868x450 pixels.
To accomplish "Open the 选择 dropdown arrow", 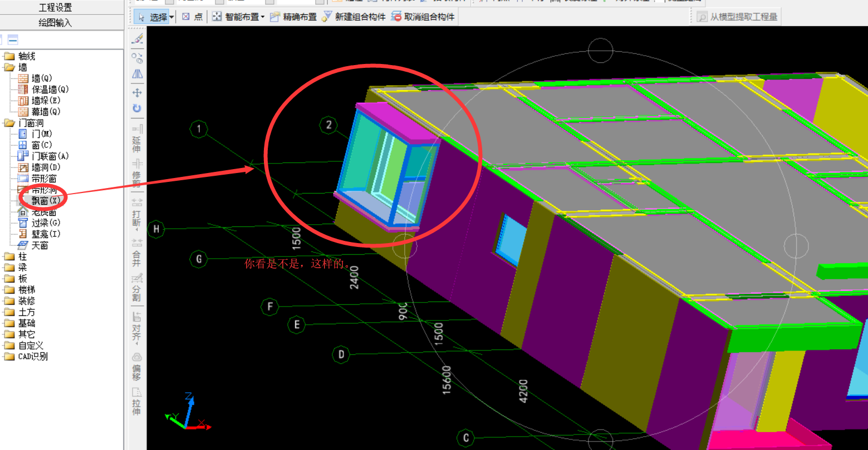I will coord(171,17).
